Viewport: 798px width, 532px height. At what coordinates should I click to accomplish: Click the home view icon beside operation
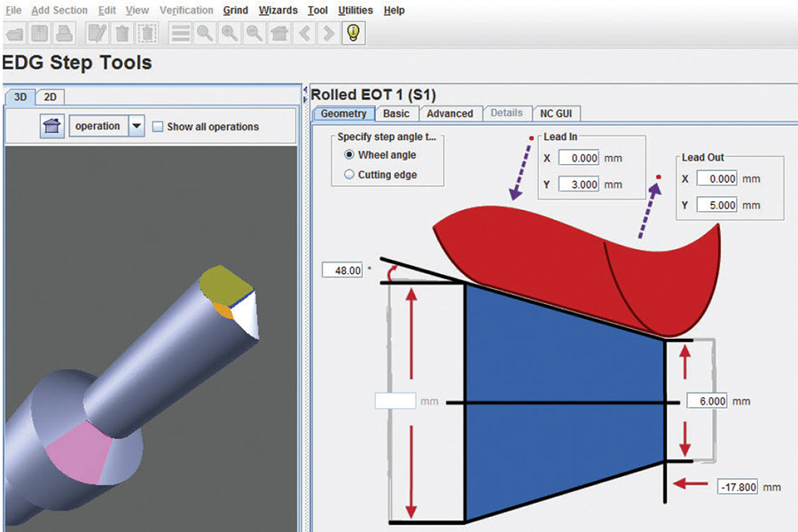point(52,126)
